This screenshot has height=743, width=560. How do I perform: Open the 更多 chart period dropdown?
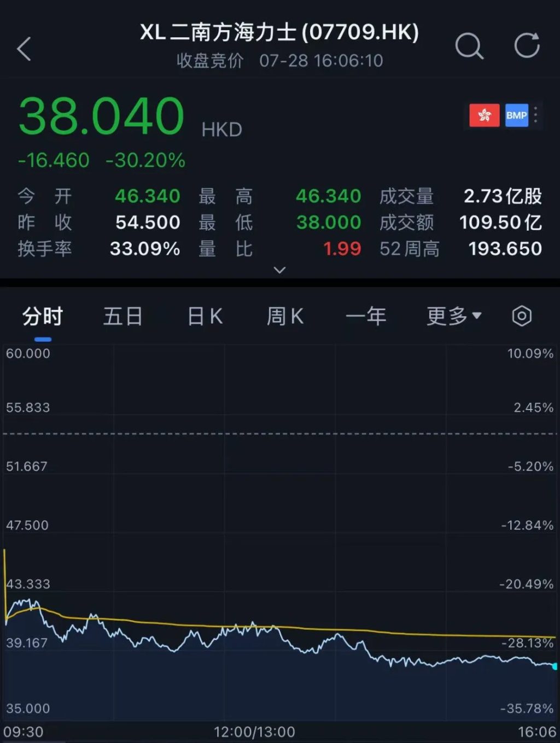454,316
